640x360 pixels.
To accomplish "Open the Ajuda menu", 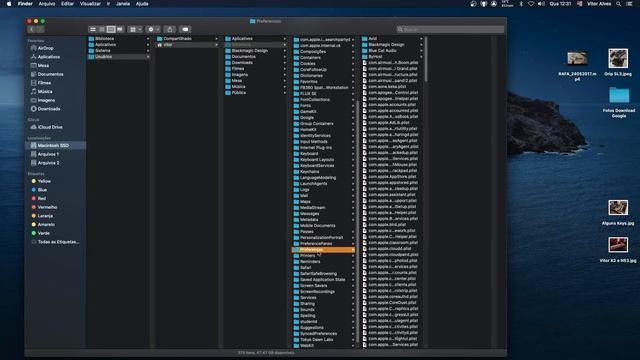I will tap(142, 4).
